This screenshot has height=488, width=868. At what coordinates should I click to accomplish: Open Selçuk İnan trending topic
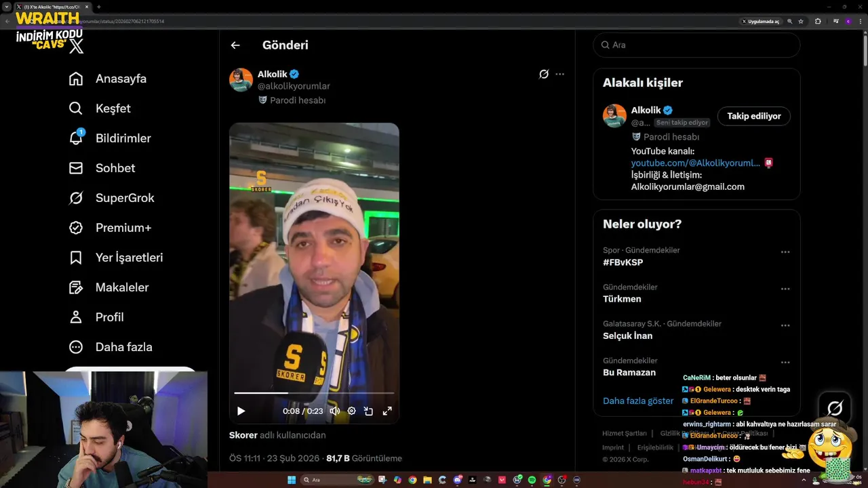627,335
